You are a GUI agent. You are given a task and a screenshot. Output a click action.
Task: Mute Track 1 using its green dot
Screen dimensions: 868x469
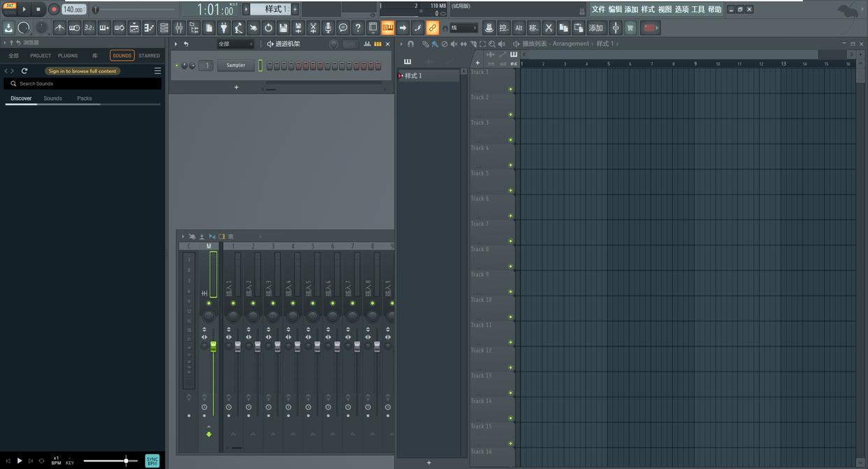pyautogui.click(x=510, y=89)
